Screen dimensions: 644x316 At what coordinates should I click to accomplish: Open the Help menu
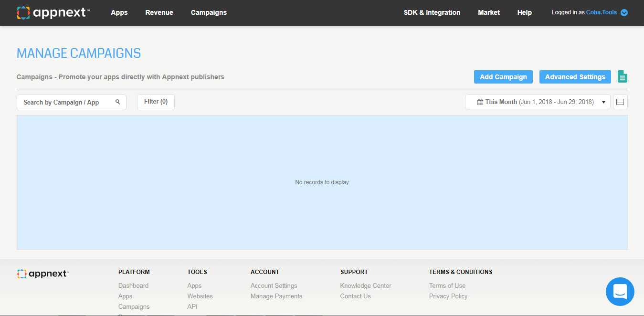coord(525,12)
